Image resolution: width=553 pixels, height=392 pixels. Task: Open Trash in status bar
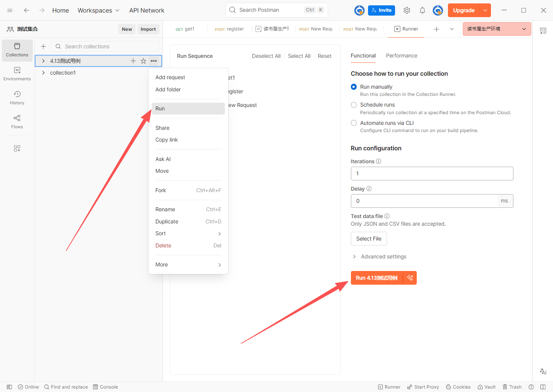[x=512, y=387]
